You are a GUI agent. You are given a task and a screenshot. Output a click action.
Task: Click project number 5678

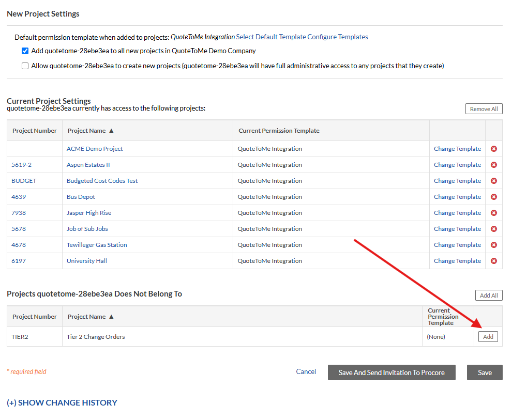tap(19, 228)
